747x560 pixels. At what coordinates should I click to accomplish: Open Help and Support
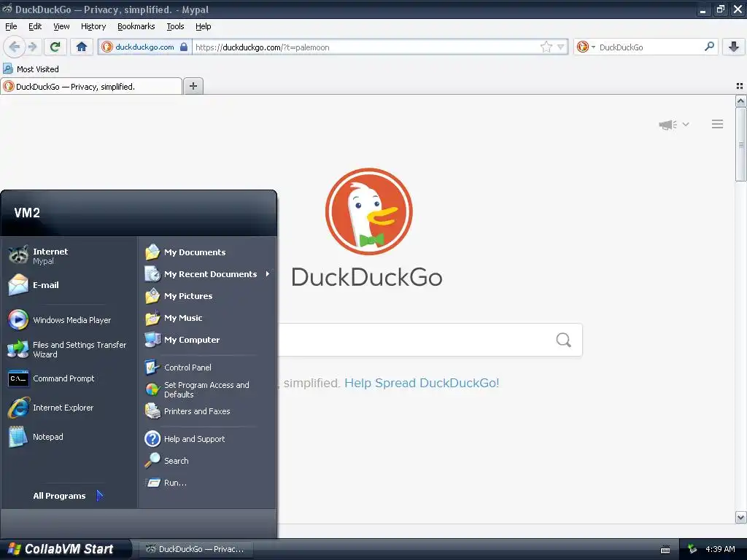tap(208, 438)
